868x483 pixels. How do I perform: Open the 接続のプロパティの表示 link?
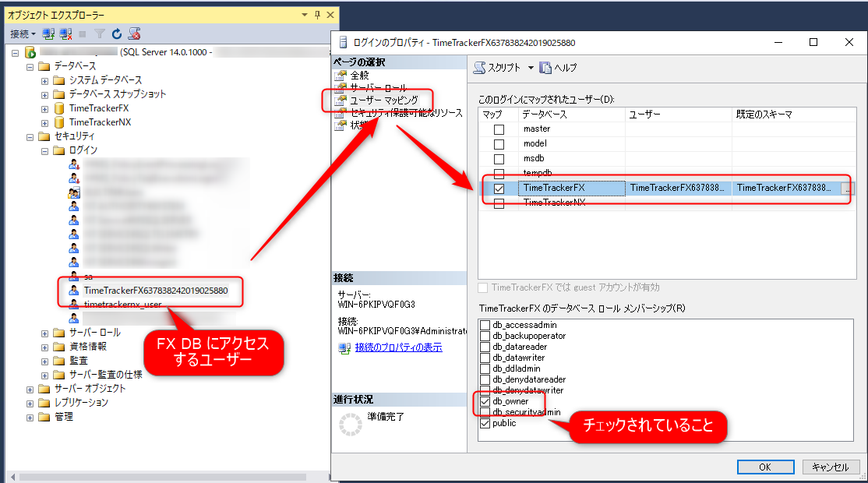tap(398, 347)
